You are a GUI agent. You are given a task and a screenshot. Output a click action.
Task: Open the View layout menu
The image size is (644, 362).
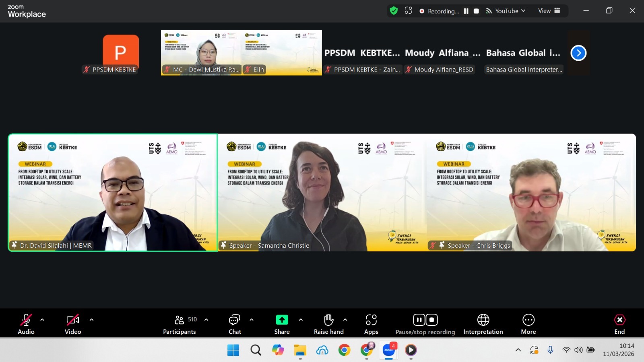[549, 11]
